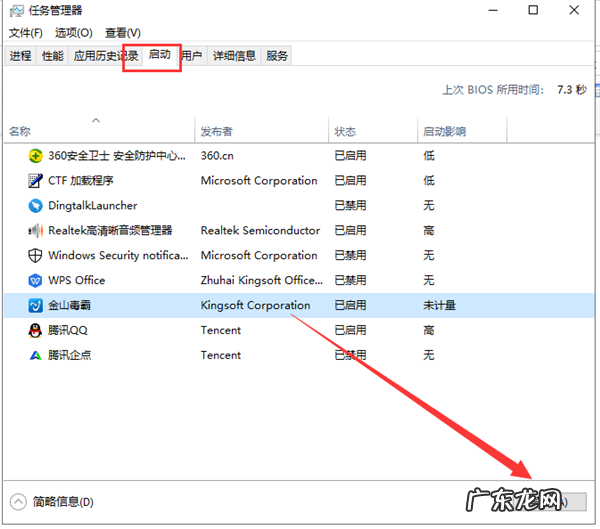This screenshot has width=600, height=529.
Task: Sort by the 状态 column header
Action: [x=373, y=131]
